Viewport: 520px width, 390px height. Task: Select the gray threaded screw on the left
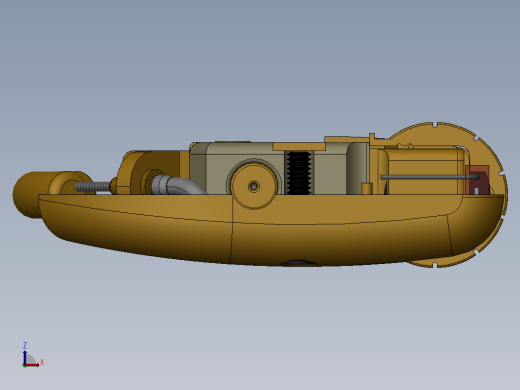pyautogui.click(x=93, y=186)
